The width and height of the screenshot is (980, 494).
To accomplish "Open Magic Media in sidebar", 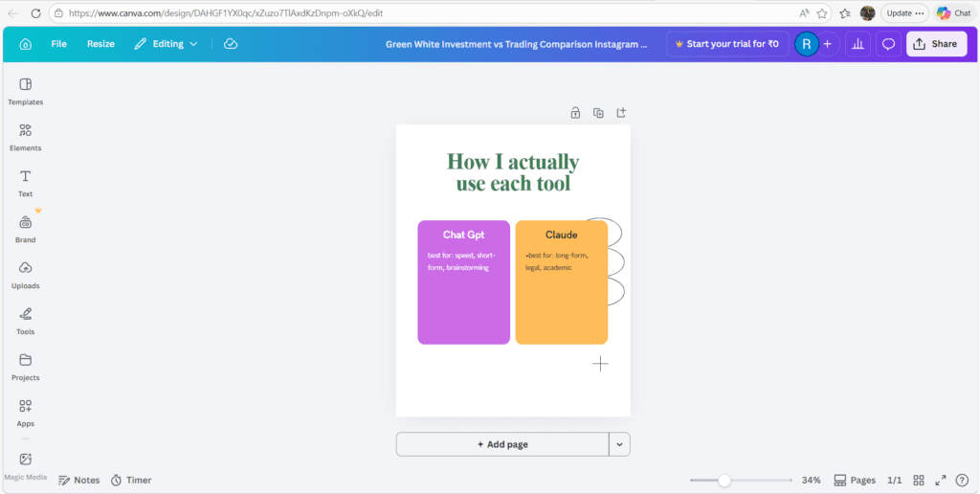I will [25, 466].
